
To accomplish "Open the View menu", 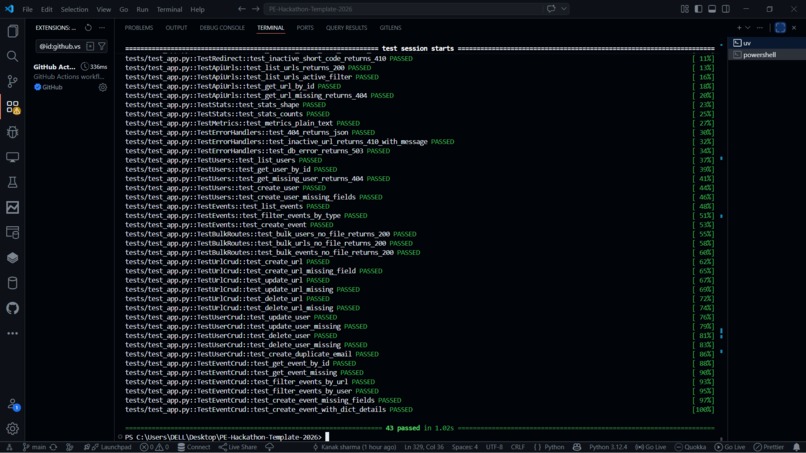I will (x=103, y=9).
